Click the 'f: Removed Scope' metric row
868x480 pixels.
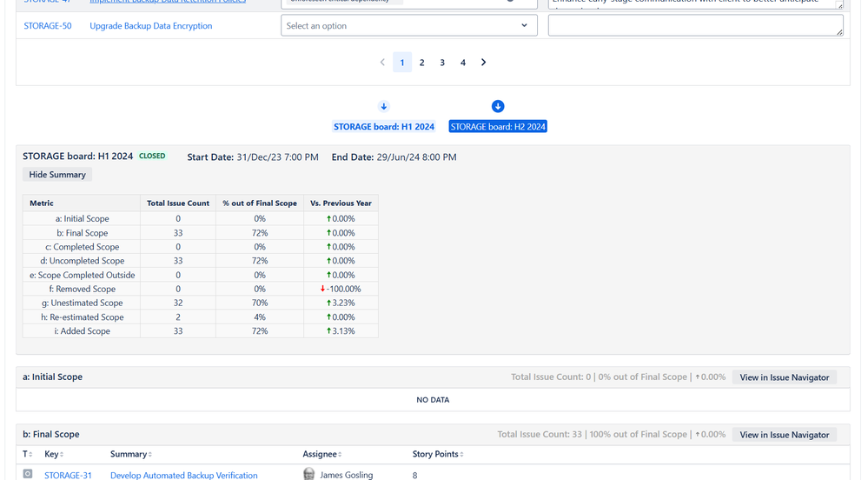pos(201,289)
